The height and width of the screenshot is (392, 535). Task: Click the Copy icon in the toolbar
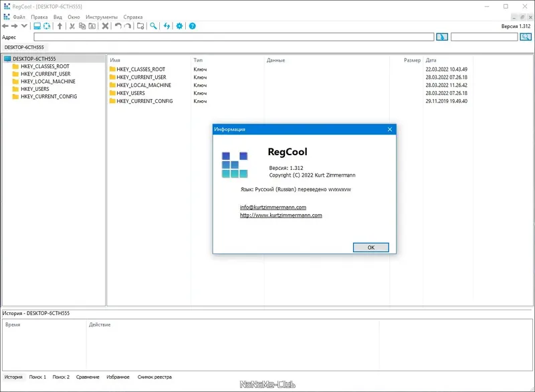[x=82, y=26]
